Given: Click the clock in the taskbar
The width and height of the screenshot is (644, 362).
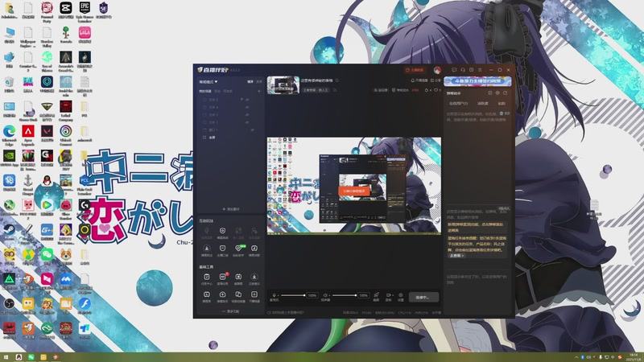Looking at the screenshot, I should pos(634,357).
